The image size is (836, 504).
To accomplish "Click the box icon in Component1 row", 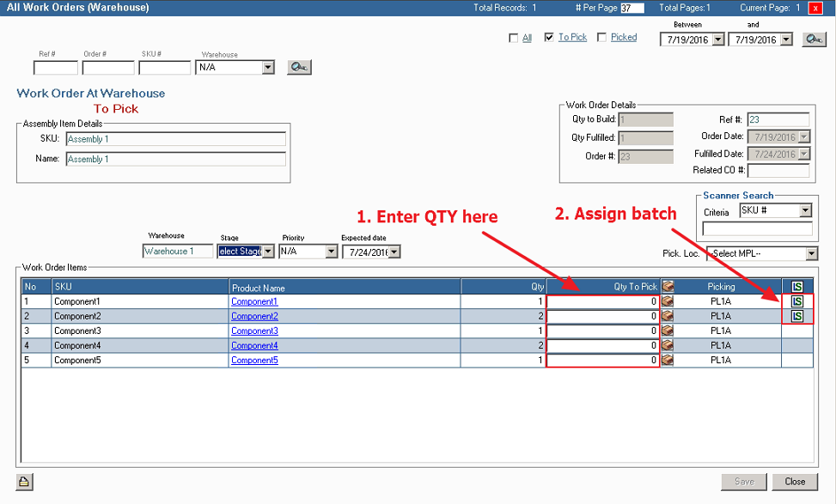I will click(668, 301).
